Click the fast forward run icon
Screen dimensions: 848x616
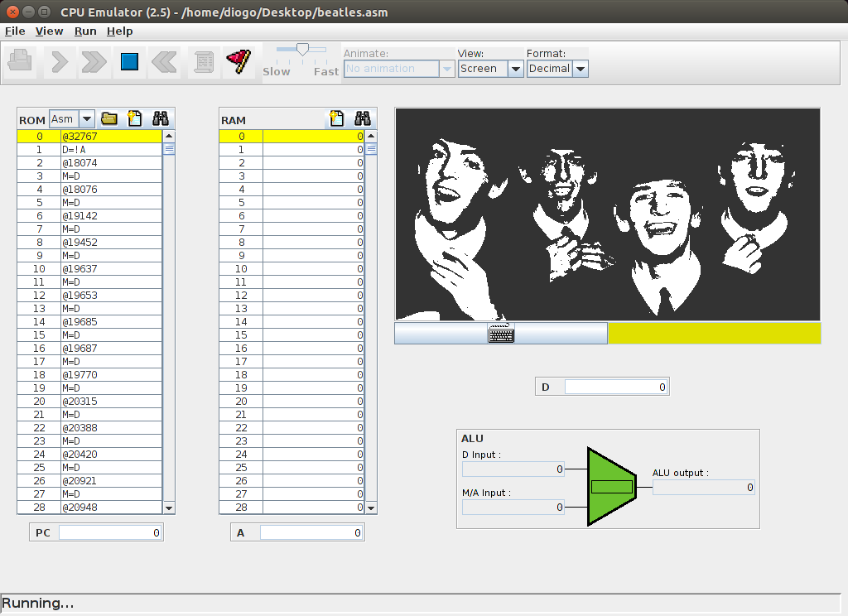point(94,61)
